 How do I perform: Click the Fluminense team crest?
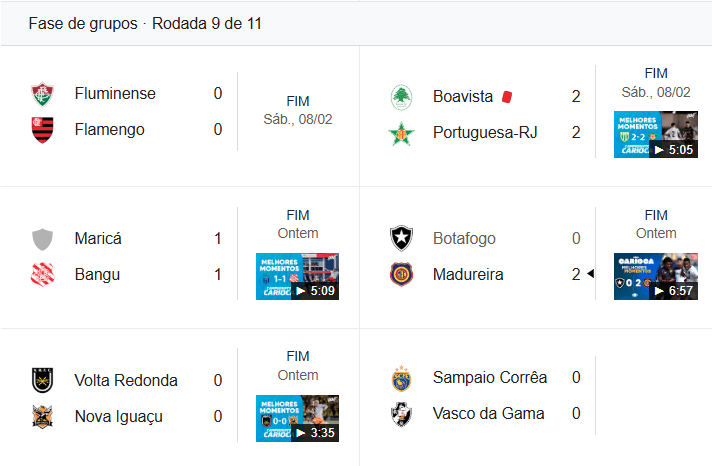click(42, 94)
